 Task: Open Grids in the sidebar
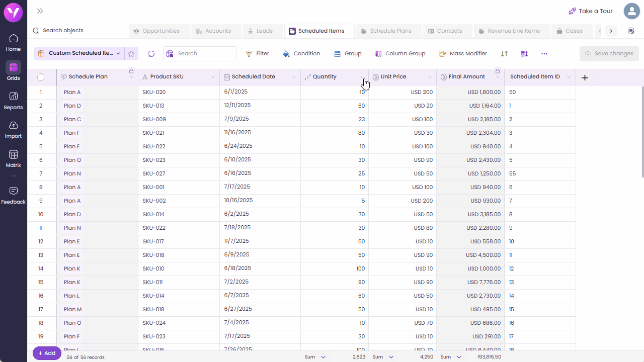pyautogui.click(x=14, y=71)
